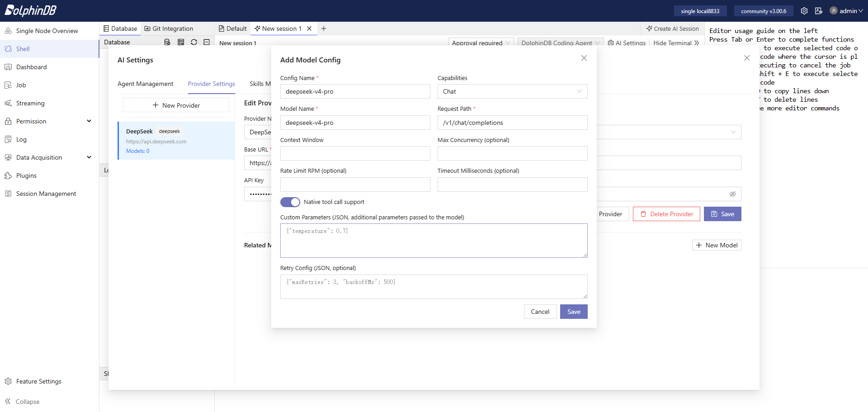The height and width of the screenshot is (412, 868).
Task: Click the 'single local8833' node label
Action: [x=700, y=11]
